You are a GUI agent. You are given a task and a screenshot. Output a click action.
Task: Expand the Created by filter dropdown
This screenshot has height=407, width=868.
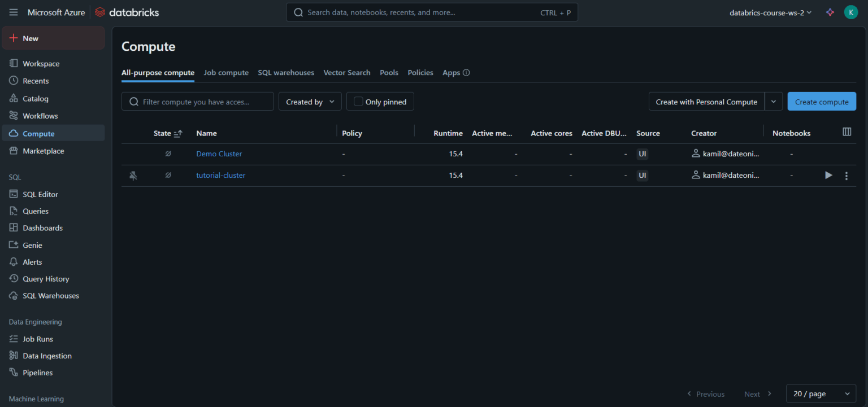coord(310,102)
